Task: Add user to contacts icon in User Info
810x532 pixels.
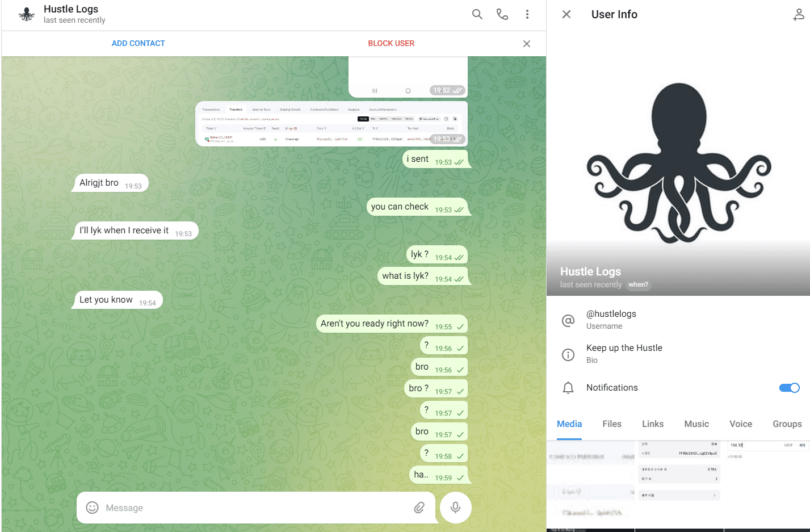Action: [798, 15]
